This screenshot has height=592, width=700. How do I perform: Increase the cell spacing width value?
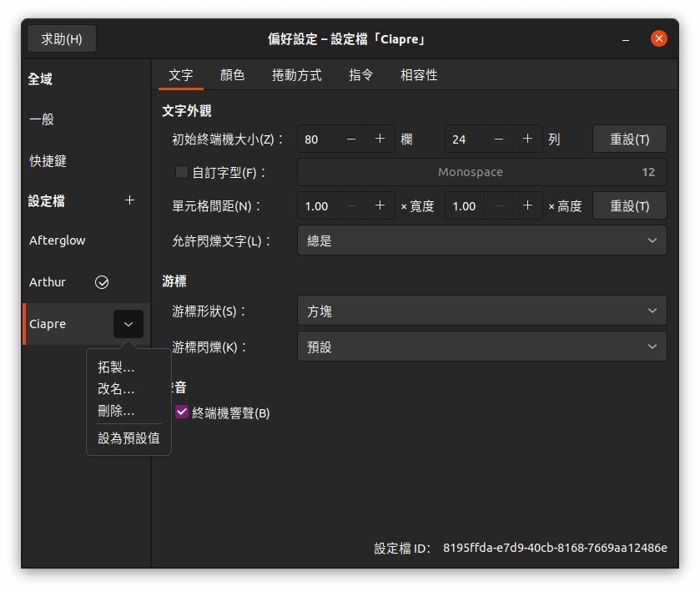click(x=380, y=205)
